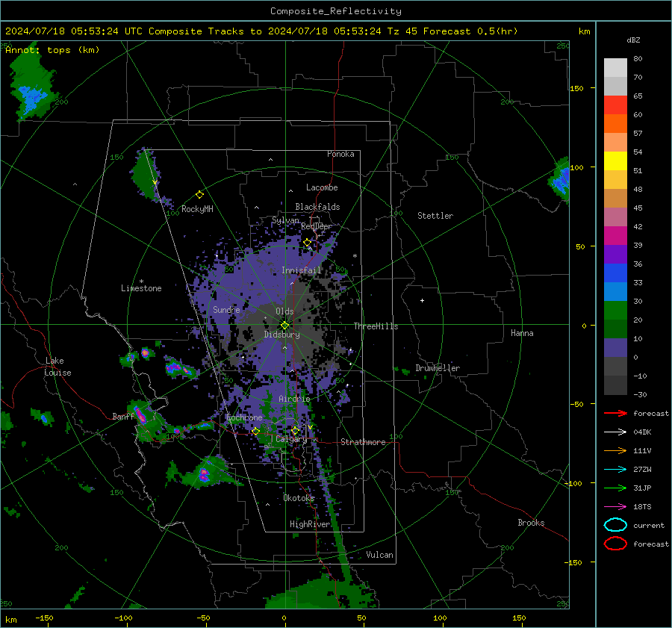Click the HighRiver city label
Screen dimensions: 672x628
(310, 524)
